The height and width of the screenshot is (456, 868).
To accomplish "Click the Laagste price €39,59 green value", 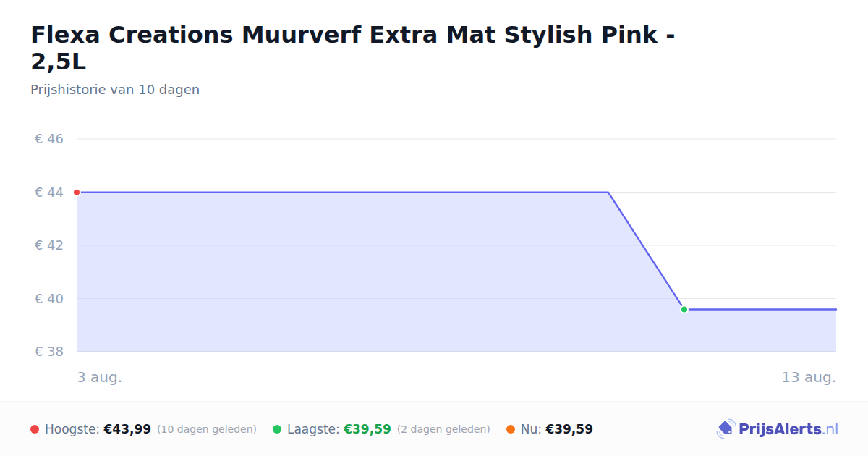I will [x=367, y=429].
